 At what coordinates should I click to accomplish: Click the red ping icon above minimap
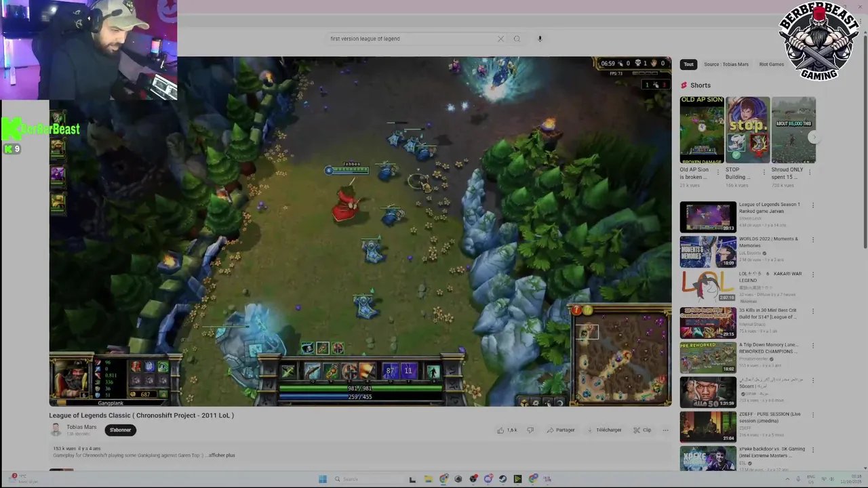click(x=576, y=310)
